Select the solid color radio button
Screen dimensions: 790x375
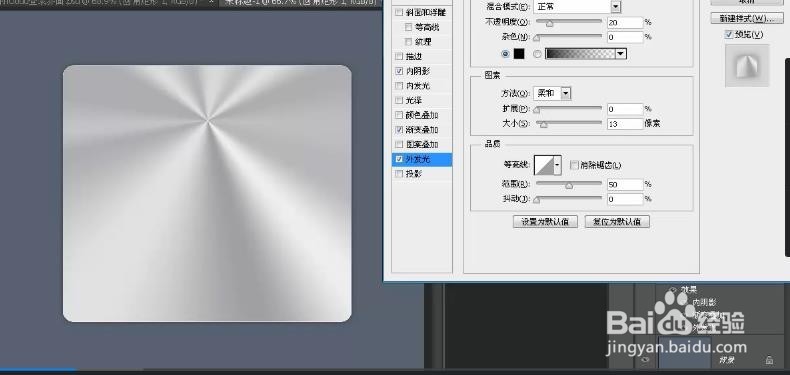tap(505, 53)
